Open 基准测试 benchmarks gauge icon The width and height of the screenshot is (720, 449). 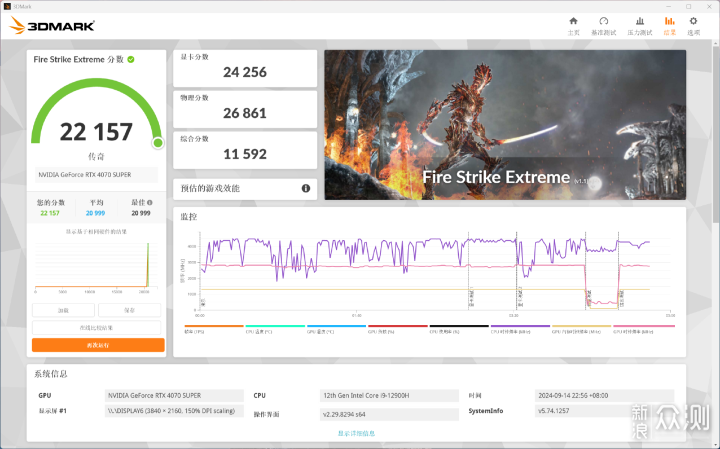point(603,21)
